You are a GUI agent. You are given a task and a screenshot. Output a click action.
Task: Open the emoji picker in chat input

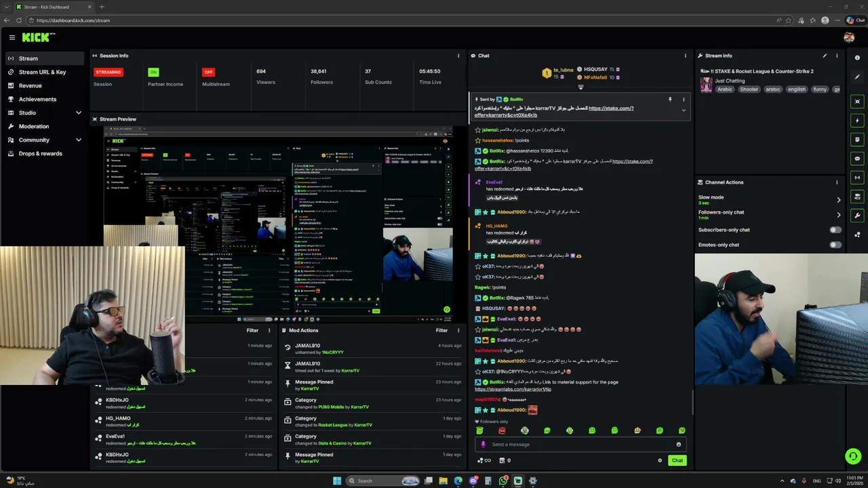pos(678,445)
